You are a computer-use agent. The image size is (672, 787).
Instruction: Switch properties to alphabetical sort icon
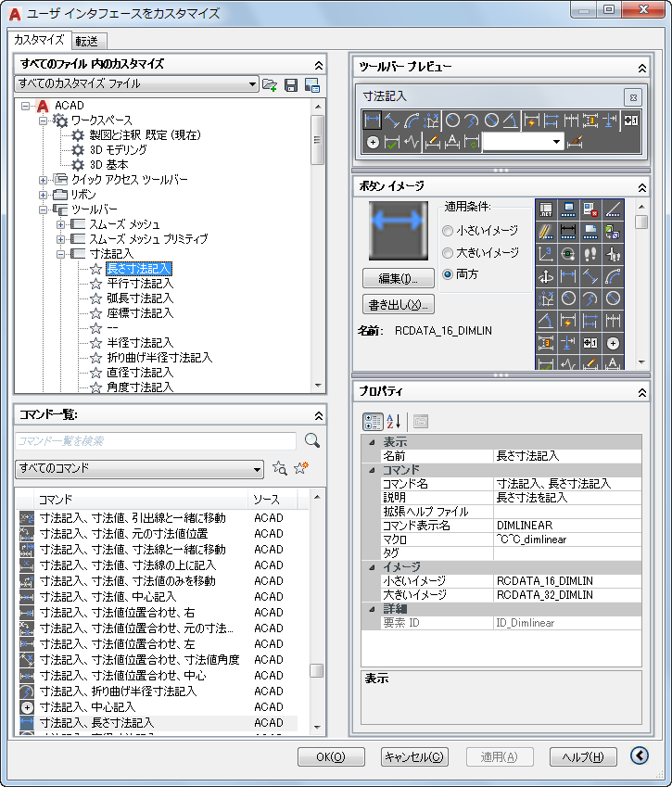pyautogui.click(x=393, y=422)
